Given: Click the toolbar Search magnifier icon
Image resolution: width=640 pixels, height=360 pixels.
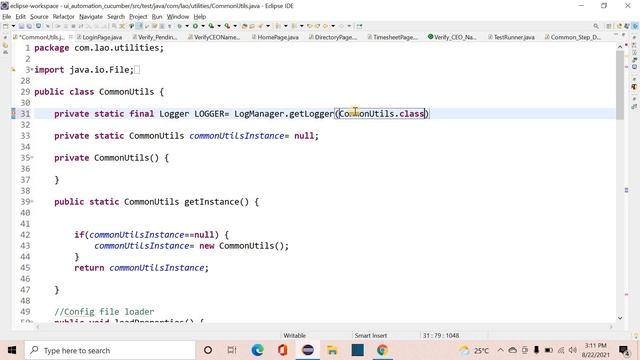Looking at the screenshot, I should click(x=596, y=26).
